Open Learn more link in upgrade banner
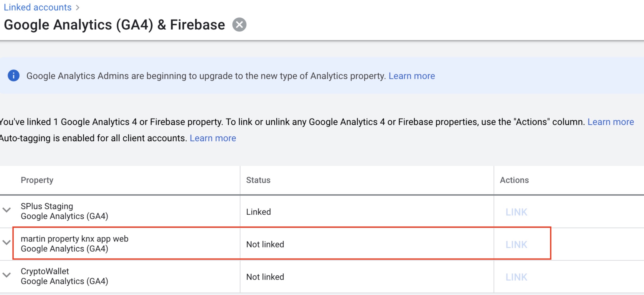This screenshot has height=295, width=644. pos(412,76)
